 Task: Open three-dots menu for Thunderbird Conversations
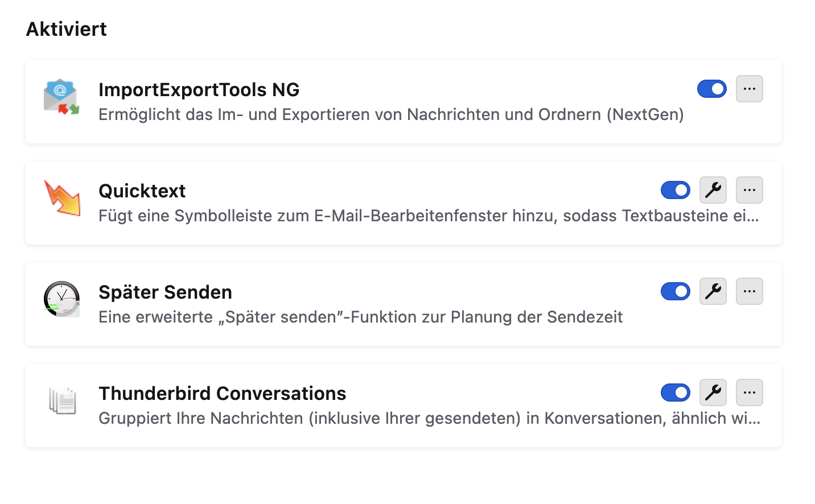point(749,393)
